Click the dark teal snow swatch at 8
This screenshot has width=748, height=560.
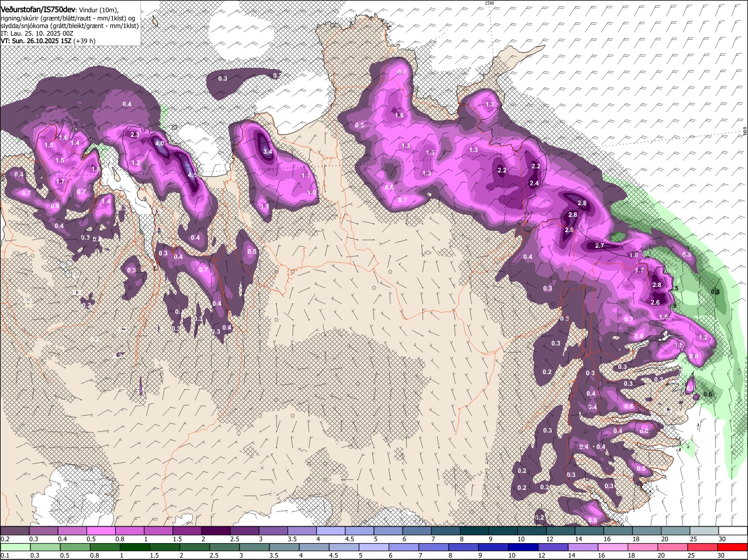(x=473, y=531)
